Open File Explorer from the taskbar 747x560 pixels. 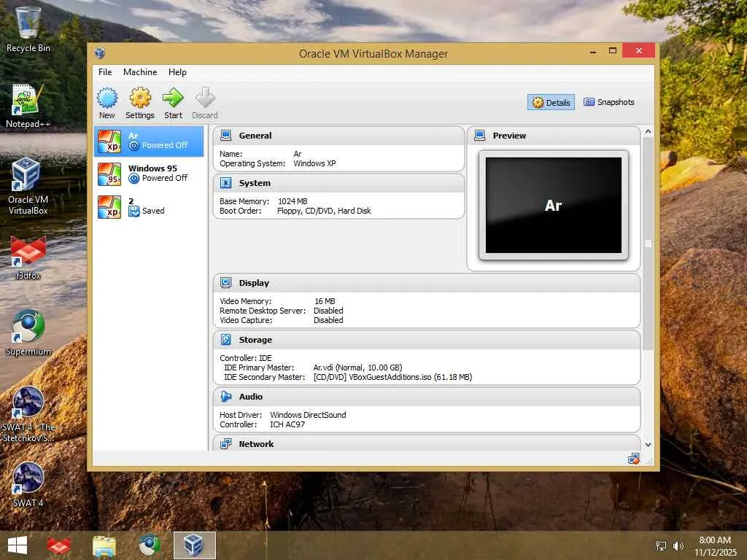pos(104,545)
